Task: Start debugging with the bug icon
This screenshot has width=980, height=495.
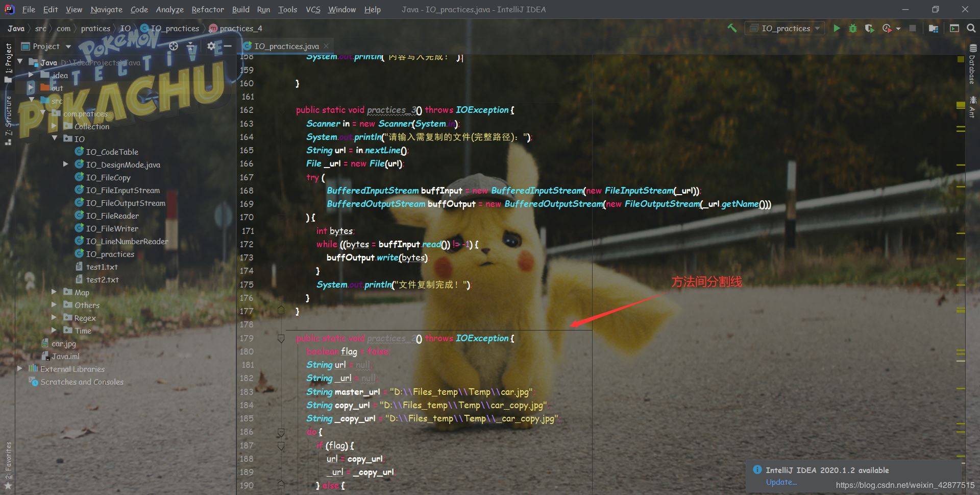Action: pos(852,29)
